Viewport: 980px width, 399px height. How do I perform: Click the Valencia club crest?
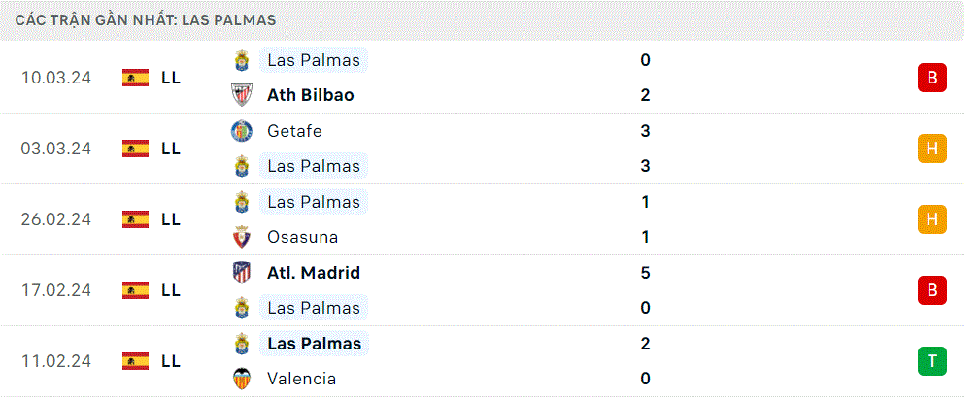tap(241, 379)
